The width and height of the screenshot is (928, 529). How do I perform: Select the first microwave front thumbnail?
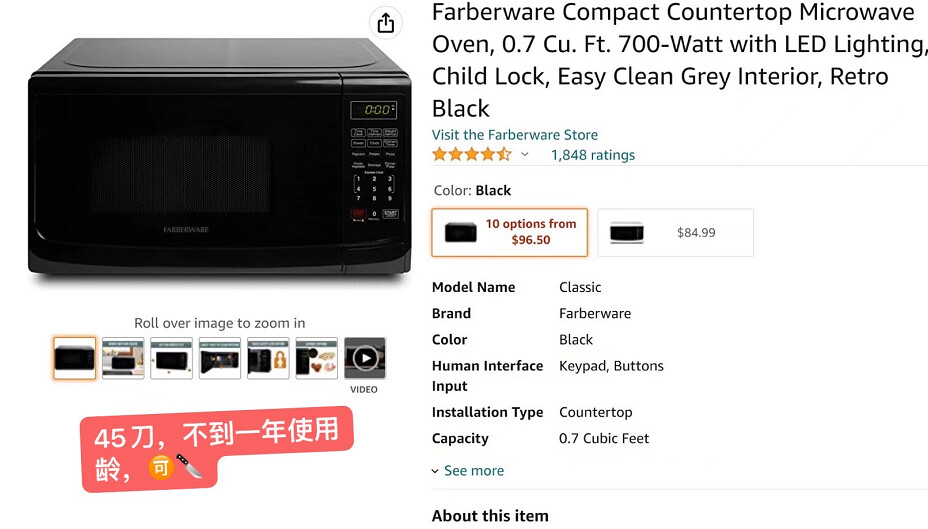pos(75,358)
